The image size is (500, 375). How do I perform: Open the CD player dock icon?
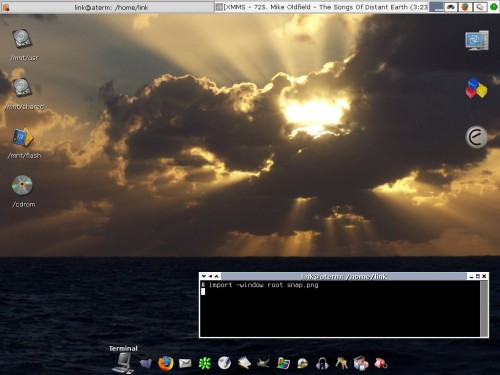(x=303, y=363)
